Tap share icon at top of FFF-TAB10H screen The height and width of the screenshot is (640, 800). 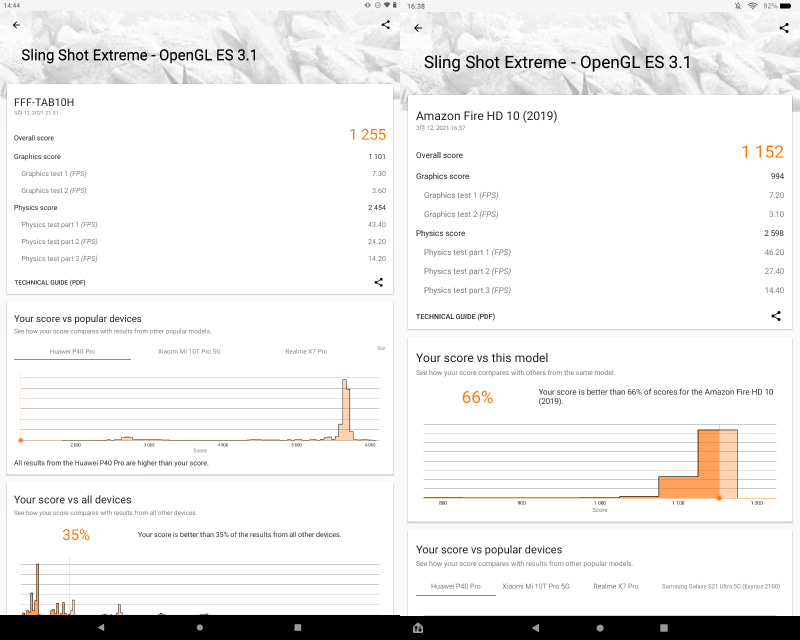coord(386,24)
